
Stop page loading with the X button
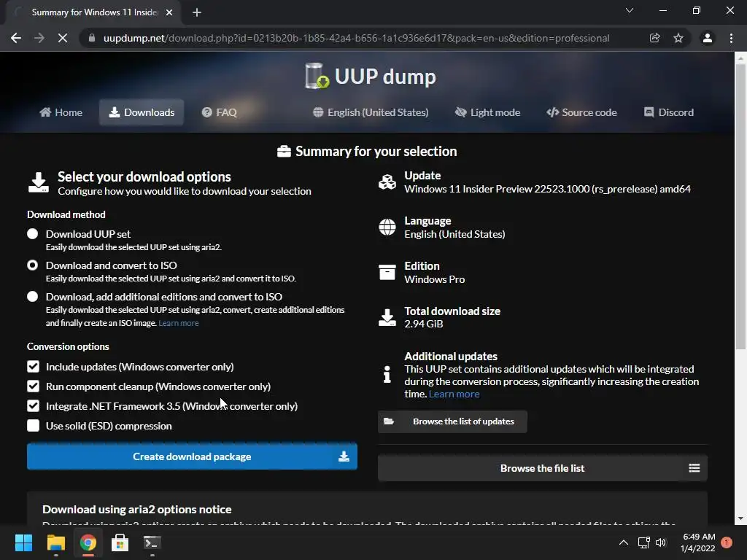click(x=63, y=38)
